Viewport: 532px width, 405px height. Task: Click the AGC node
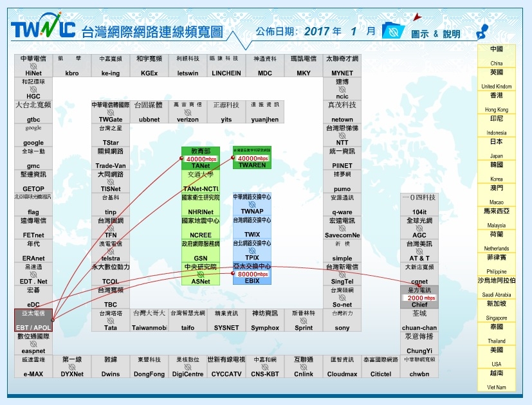tap(419, 228)
